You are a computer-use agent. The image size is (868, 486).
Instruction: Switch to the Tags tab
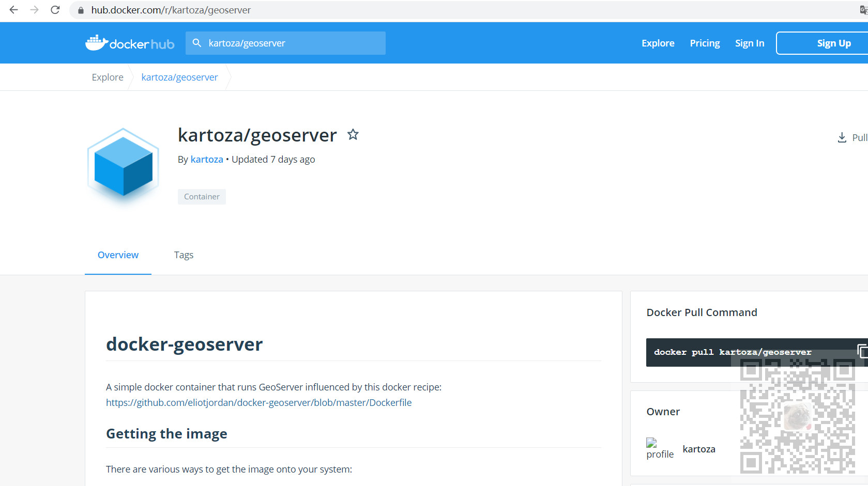[184, 255]
